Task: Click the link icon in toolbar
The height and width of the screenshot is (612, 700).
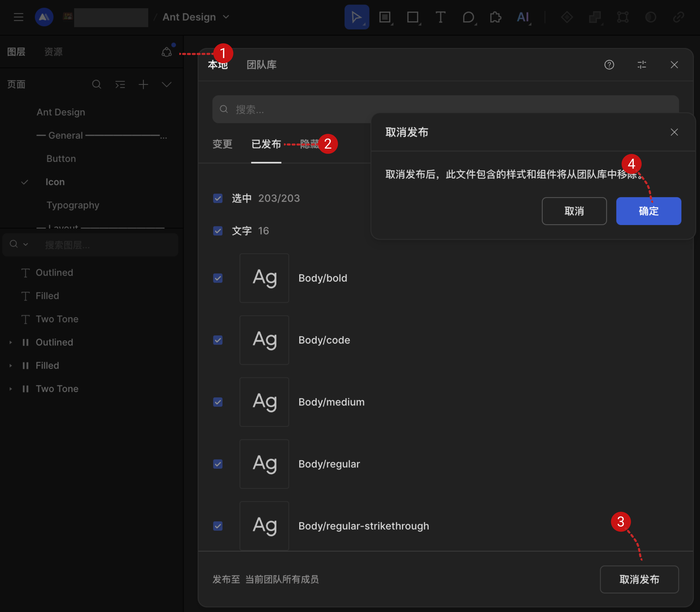Action: click(678, 17)
